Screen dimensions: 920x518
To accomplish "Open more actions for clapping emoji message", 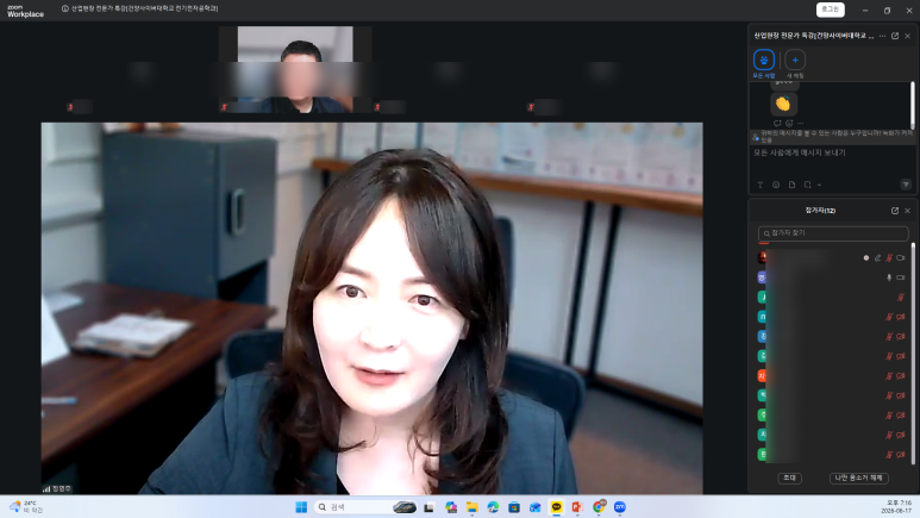I will [x=801, y=123].
